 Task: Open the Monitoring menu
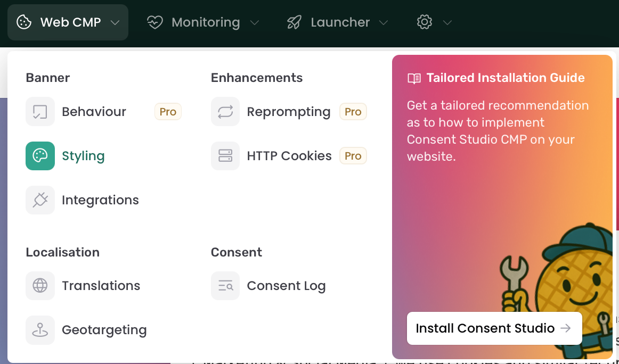[203, 22]
